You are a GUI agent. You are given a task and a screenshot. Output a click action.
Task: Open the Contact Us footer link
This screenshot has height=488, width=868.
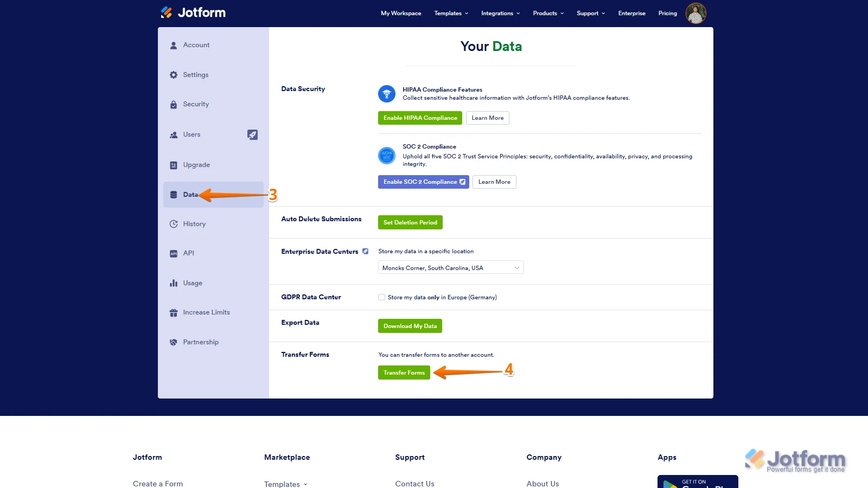(x=414, y=483)
